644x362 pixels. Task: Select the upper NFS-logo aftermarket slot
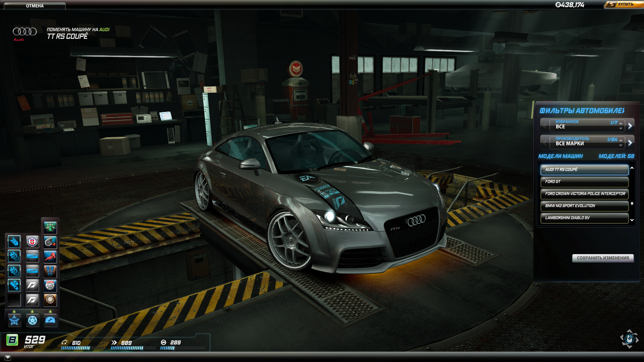point(32,285)
